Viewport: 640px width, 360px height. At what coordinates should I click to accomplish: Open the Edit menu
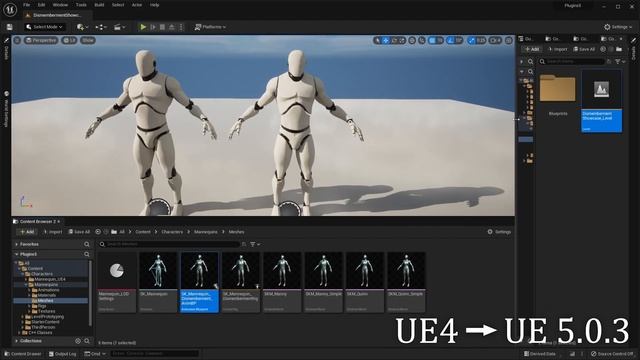point(41,5)
